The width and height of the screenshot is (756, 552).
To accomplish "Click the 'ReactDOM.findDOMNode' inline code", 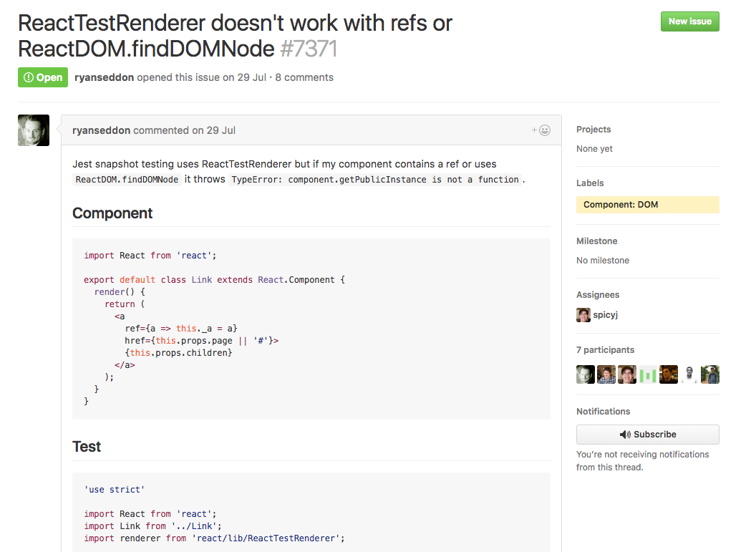I will pyautogui.click(x=127, y=179).
